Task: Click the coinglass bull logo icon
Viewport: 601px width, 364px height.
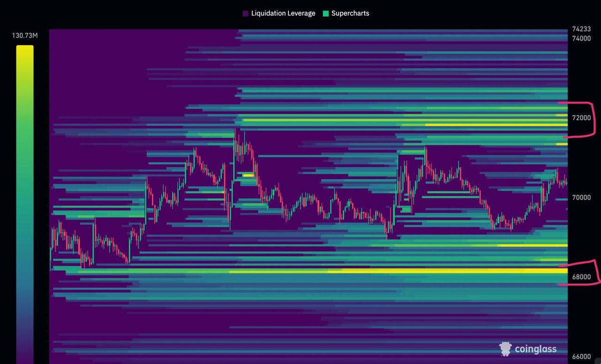Action: pyautogui.click(x=505, y=348)
